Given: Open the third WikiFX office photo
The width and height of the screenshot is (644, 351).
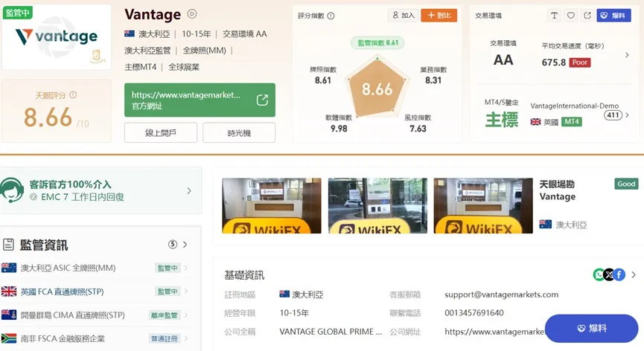Looking at the screenshot, I should point(483,206).
